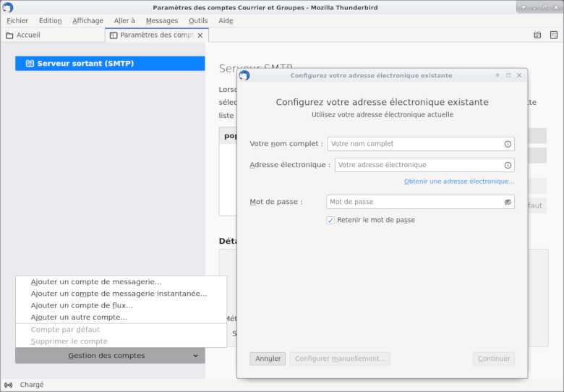Click the Compte par défaut entry
Screen dimensions: 564x392
121,329
